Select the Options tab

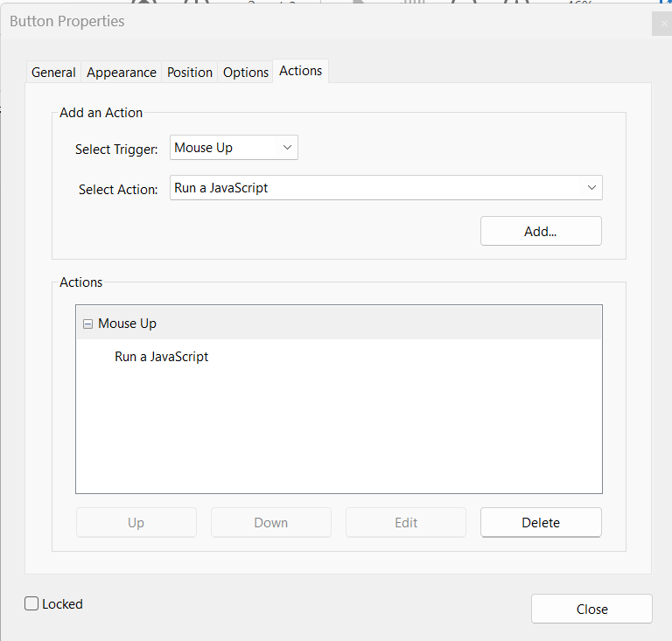click(246, 73)
